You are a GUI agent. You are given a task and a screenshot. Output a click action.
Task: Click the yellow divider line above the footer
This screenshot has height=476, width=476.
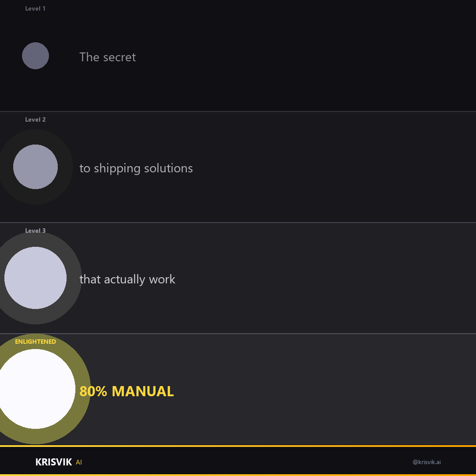(238, 446)
